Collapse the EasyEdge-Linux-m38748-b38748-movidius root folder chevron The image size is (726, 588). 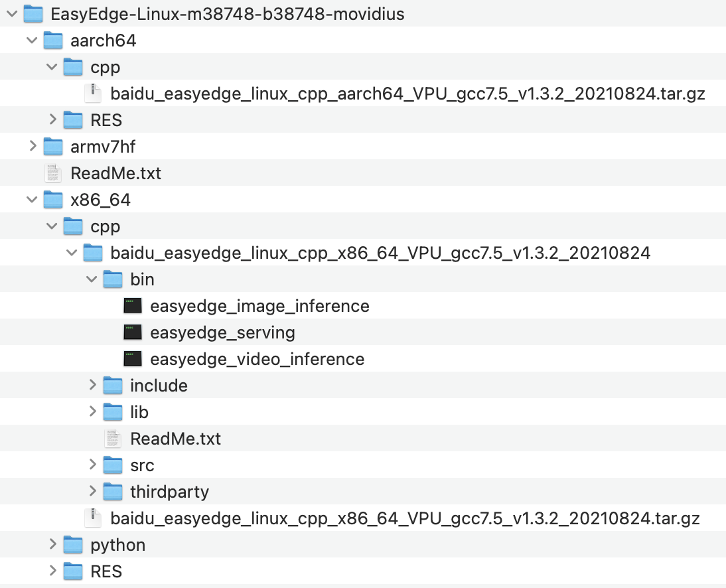(12, 14)
